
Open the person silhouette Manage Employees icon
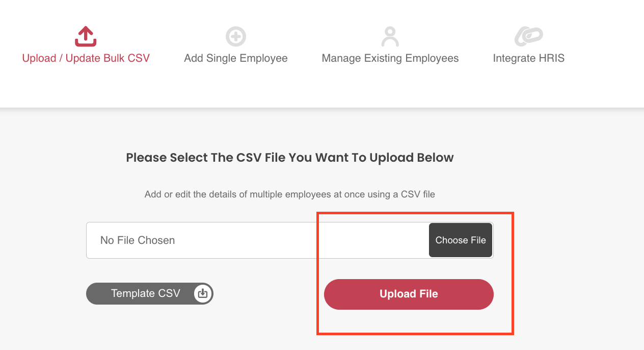[x=390, y=37]
